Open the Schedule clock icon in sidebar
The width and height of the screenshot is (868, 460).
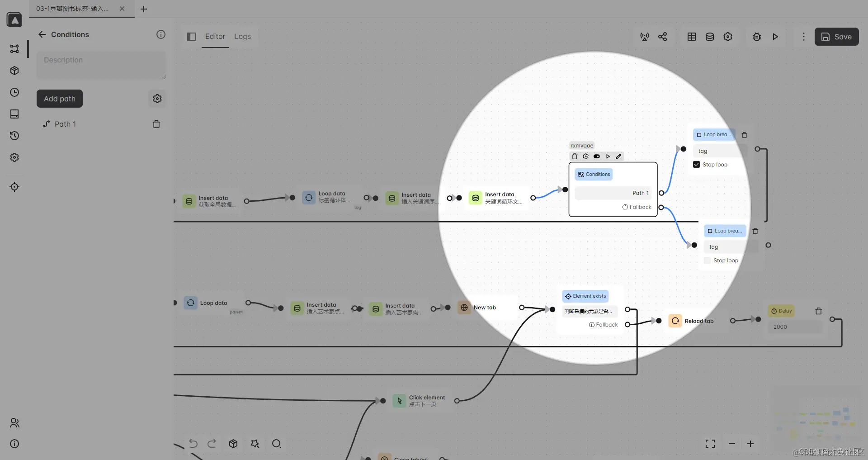(x=14, y=92)
